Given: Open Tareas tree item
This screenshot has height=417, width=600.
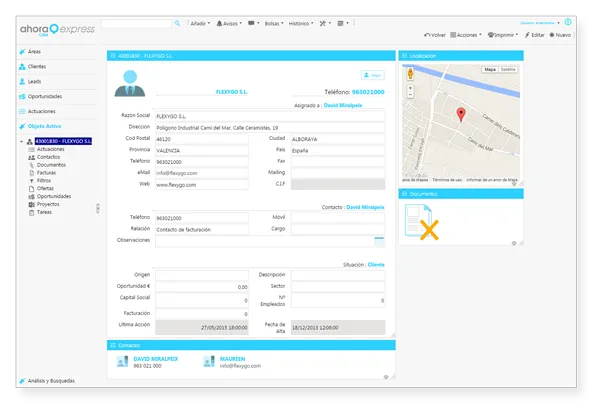Looking at the screenshot, I should 44,212.
